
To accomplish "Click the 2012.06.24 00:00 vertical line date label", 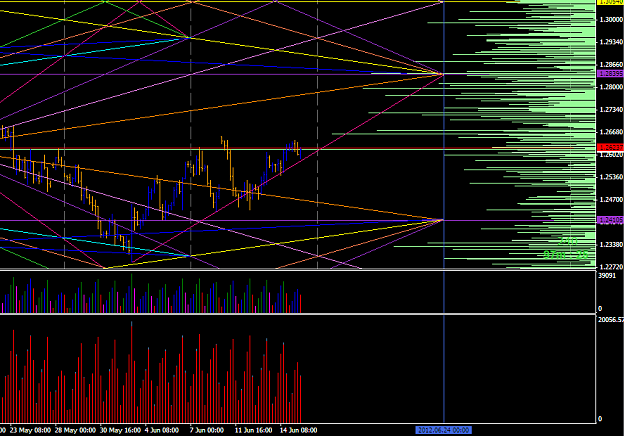I will (x=443, y=430).
